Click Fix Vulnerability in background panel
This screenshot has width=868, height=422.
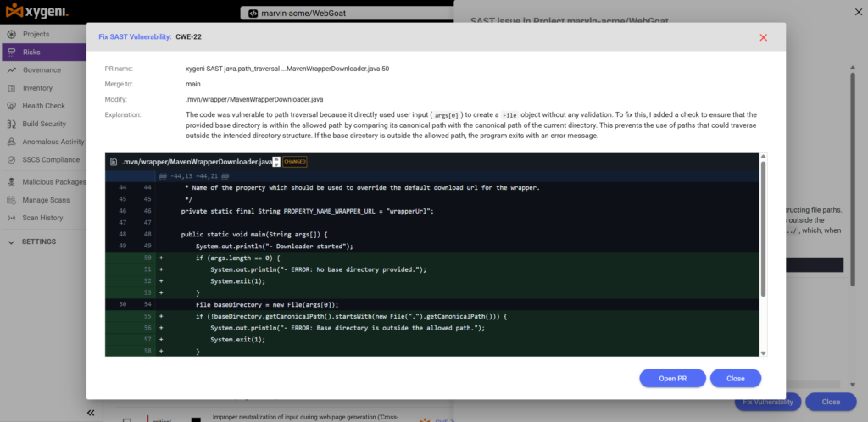pyautogui.click(x=768, y=402)
